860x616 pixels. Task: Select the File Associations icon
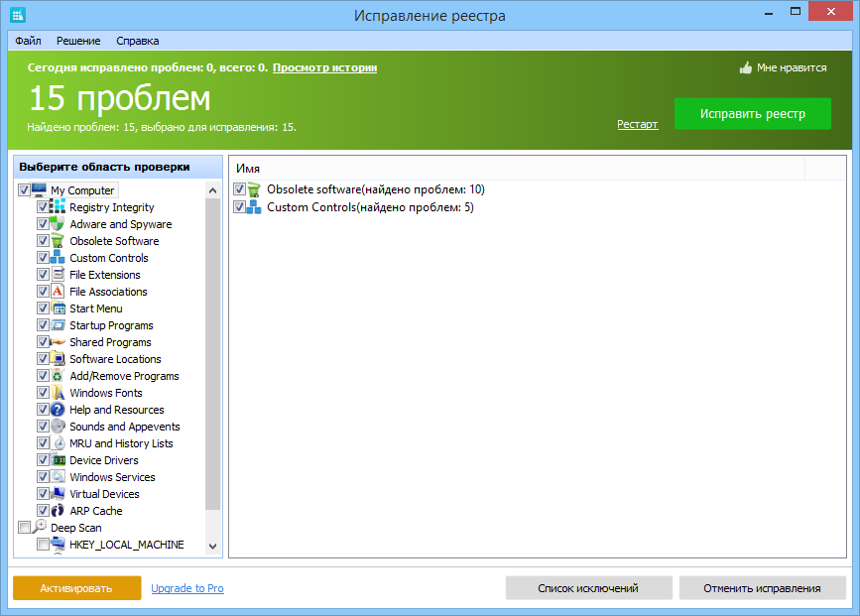[56, 291]
